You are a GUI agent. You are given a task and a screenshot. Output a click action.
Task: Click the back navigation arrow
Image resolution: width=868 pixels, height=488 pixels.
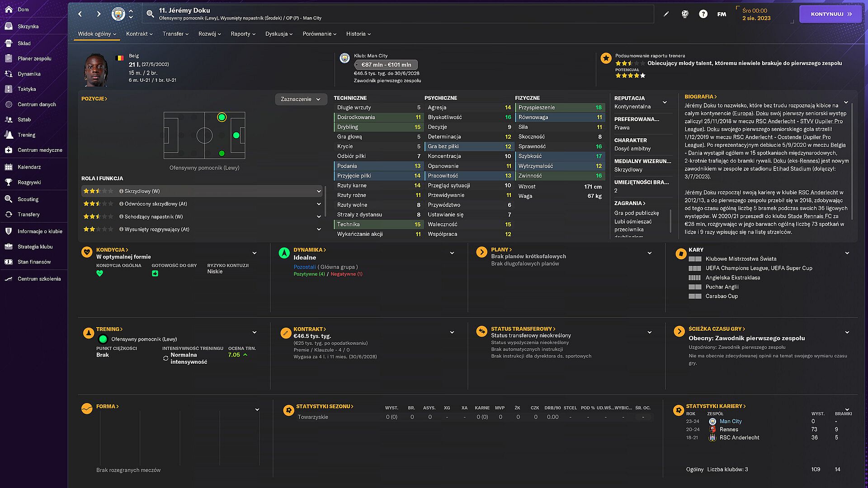80,14
